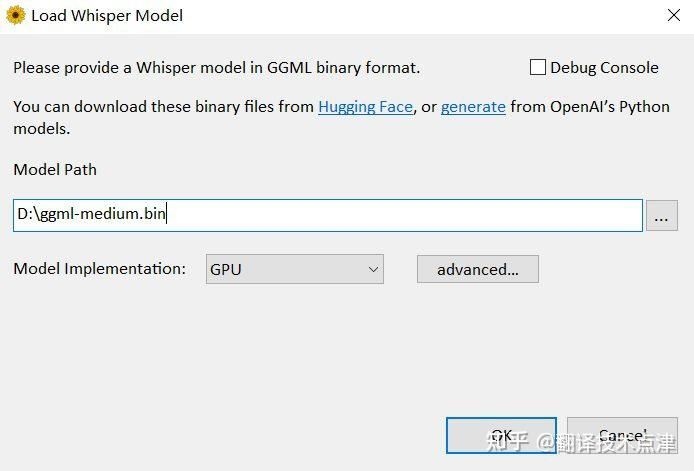Enable the Debug Console checkbox
The height and width of the screenshot is (471, 694).
(x=537, y=67)
